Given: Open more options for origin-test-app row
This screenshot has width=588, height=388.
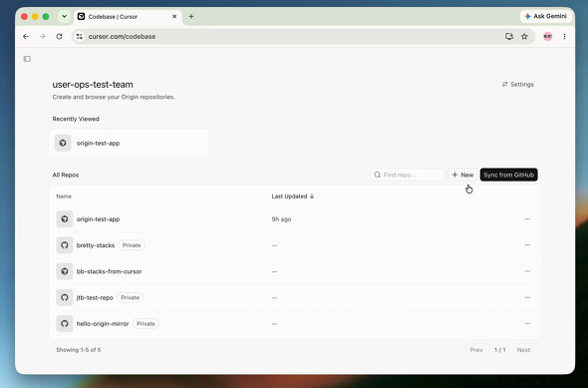Looking at the screenshot, I should coord(527,219).
